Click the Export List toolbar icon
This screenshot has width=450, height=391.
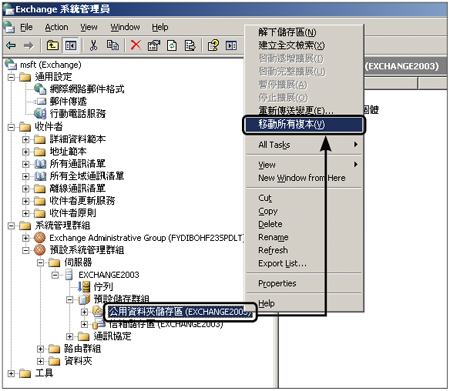(190, 45)
